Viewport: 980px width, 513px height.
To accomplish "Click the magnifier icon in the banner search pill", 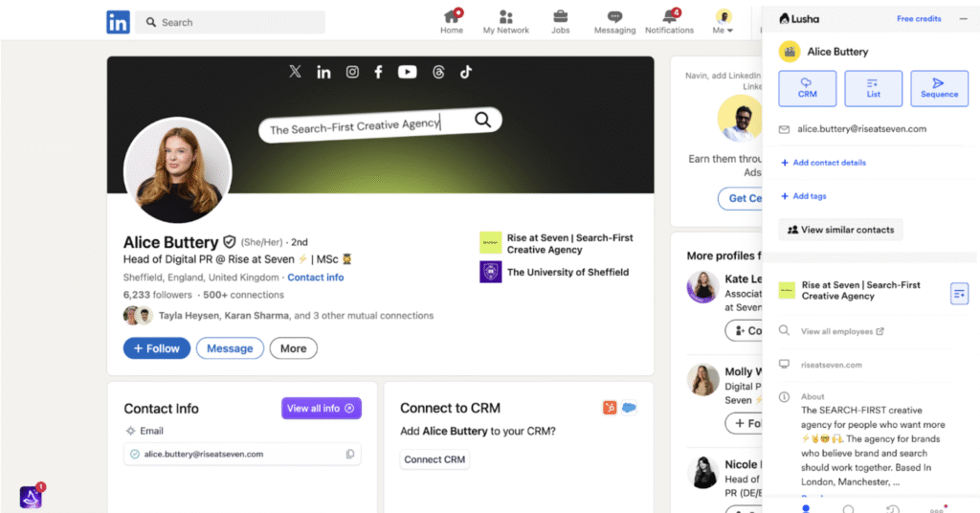I will [482, 120].
